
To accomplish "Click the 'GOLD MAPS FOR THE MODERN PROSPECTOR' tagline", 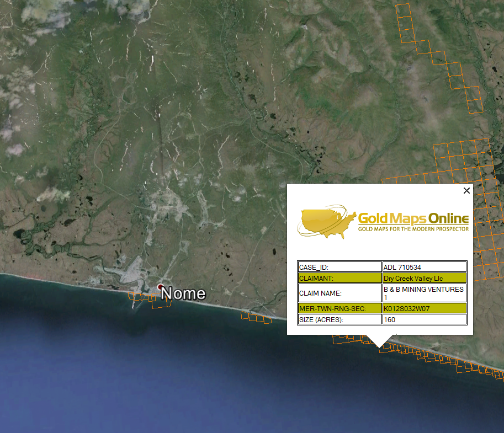I will [413, 229].
